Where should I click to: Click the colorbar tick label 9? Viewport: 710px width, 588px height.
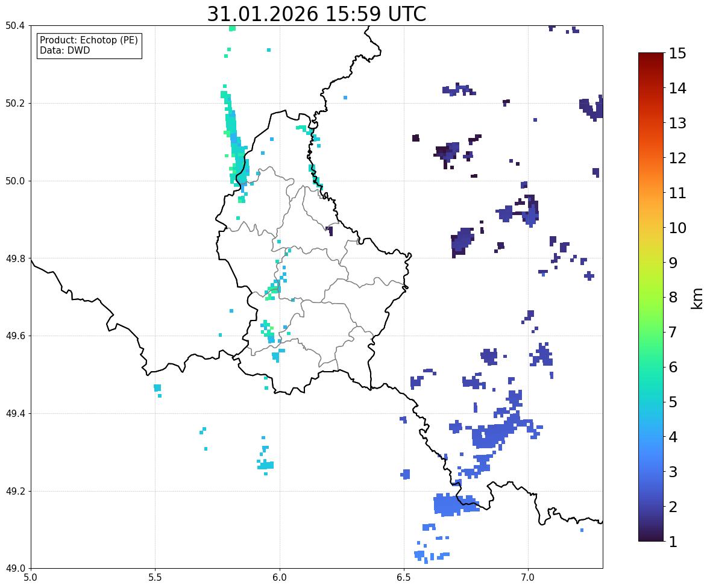(673, 263)
